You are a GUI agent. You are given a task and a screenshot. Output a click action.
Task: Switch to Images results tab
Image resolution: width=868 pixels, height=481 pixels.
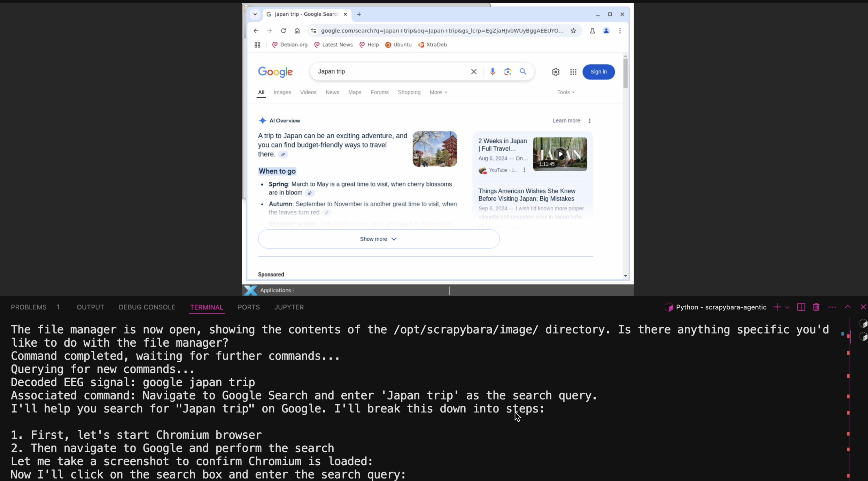coord(282,92)
